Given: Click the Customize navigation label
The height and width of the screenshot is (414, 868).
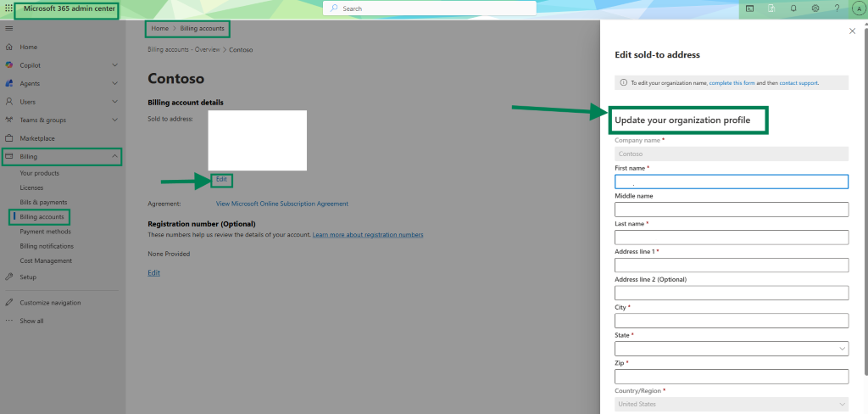Looking at the screenshot, I should [x=50, y=303].
